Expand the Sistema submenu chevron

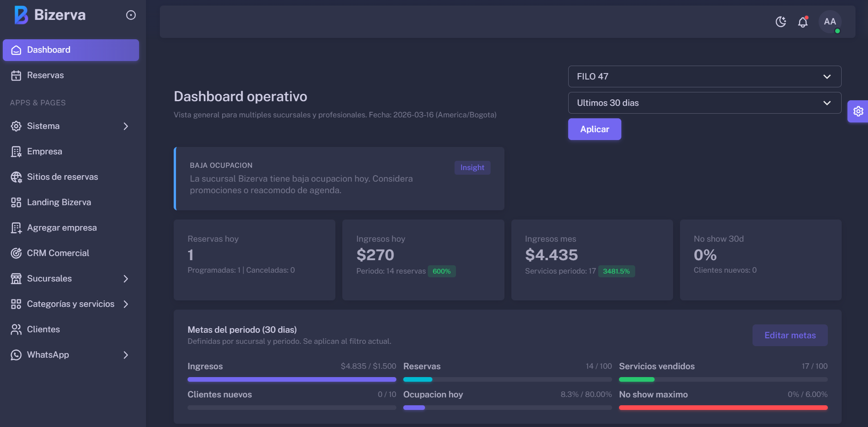click(x=126, y=126)
